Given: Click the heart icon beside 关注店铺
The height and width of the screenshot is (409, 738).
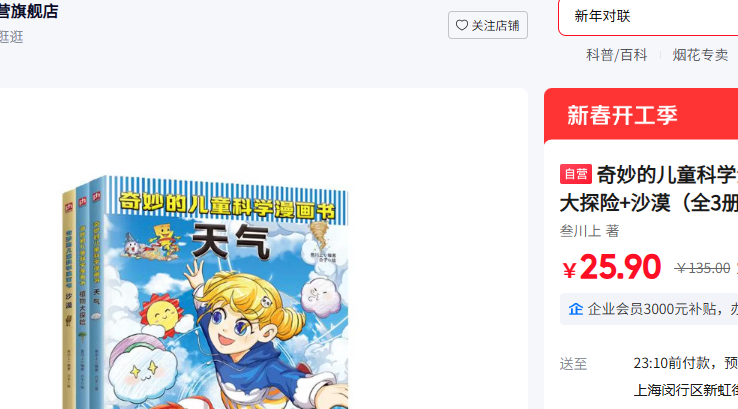Looking at the screenshot, I should click(462, 25).
